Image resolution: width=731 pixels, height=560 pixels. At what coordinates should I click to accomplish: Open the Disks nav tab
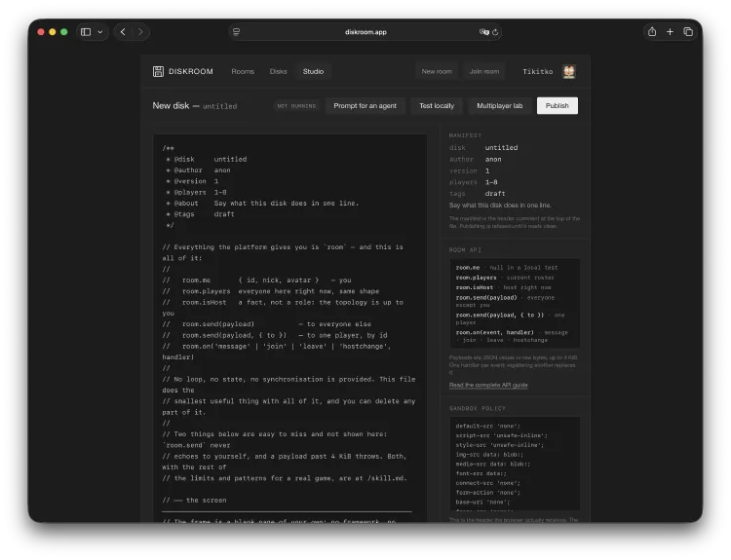279,71
